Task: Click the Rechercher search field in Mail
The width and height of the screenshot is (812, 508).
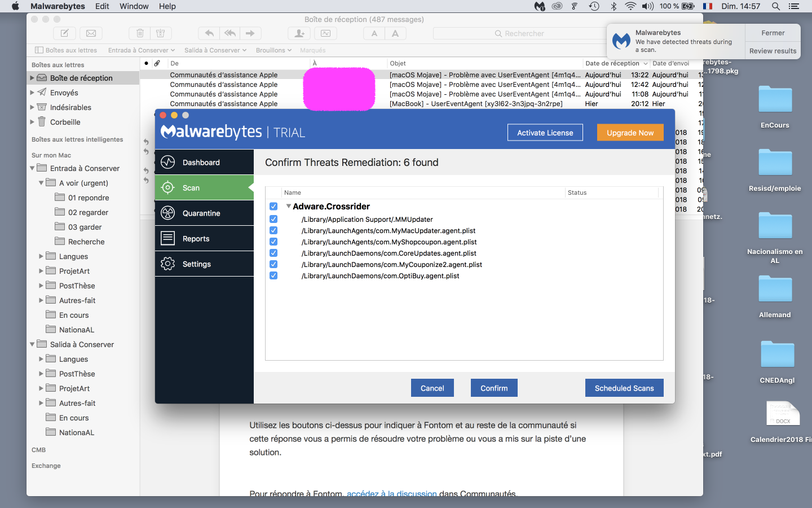Action: pyautogui.click(x=519, y=33)
